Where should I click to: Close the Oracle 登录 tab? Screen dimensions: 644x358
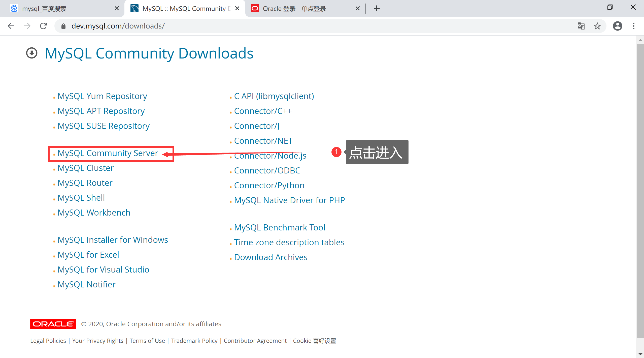pos(357,9)
